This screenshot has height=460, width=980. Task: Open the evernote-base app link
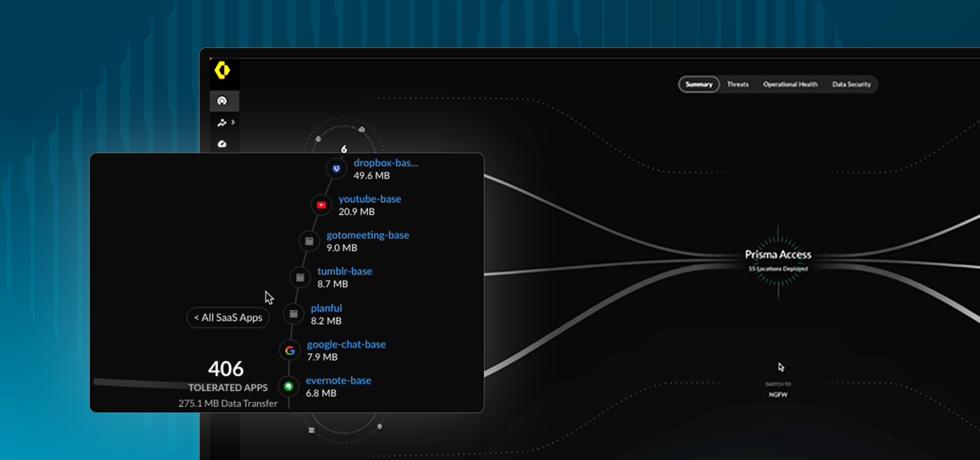click(338, 380)
